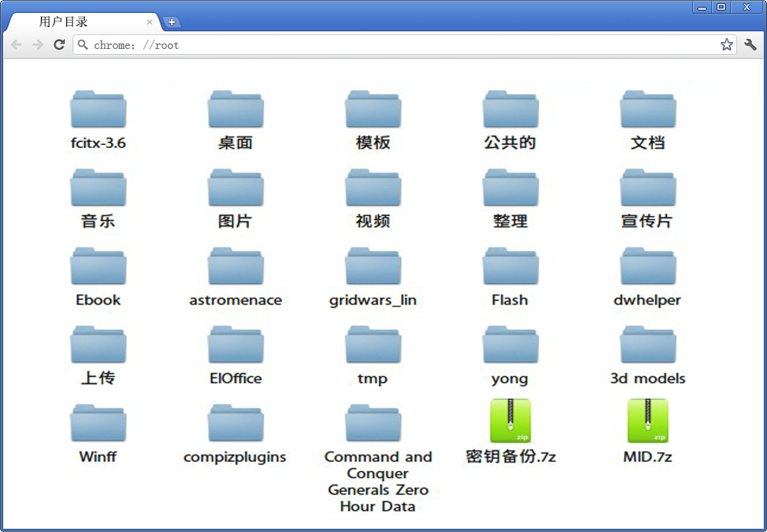
Task: Open the 文档 folder icon
Action: point(648,109)
